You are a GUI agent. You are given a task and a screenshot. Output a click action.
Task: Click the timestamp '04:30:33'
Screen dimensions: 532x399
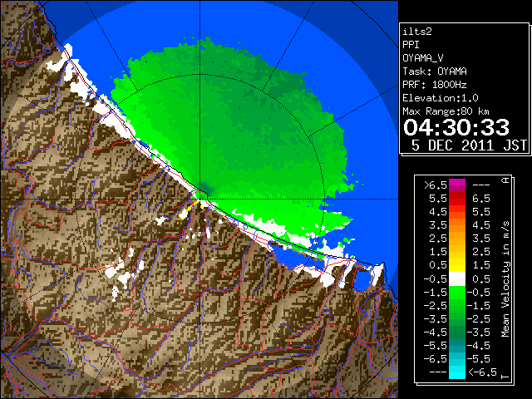456,127
